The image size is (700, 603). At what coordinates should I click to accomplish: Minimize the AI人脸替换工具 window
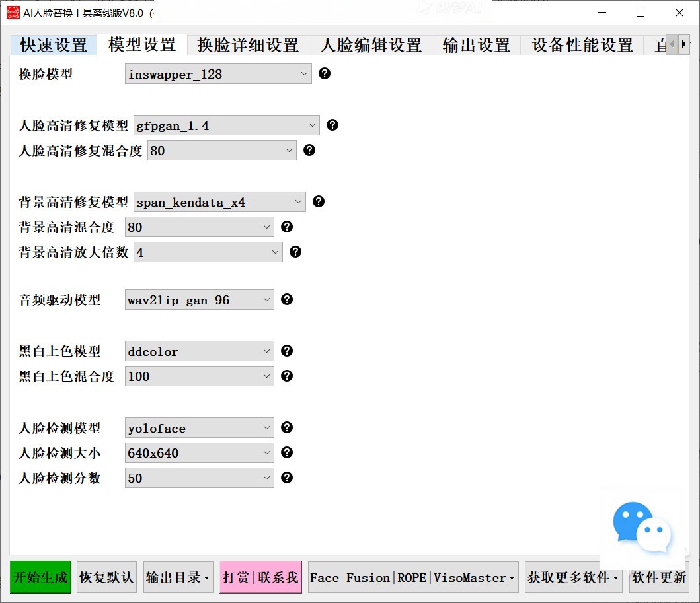(602, 13)
